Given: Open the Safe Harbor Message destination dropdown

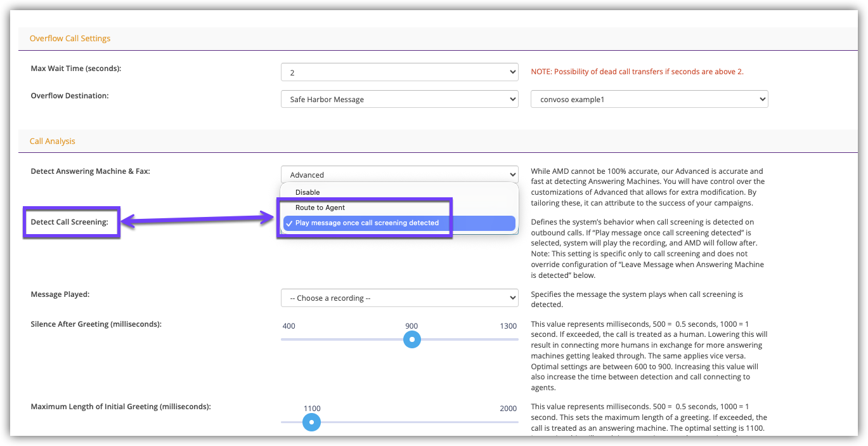Looking at the screenshot, I should coord(399,99).
